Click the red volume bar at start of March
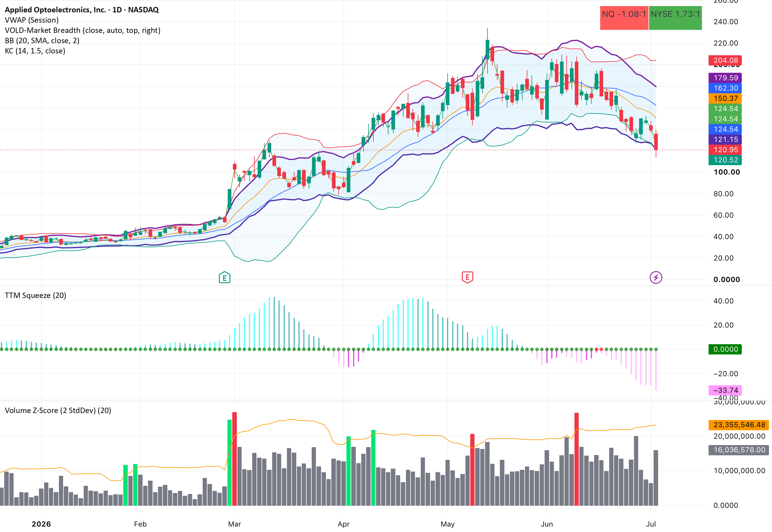Screen dimensions: 772x532 [x=234, y=459]
